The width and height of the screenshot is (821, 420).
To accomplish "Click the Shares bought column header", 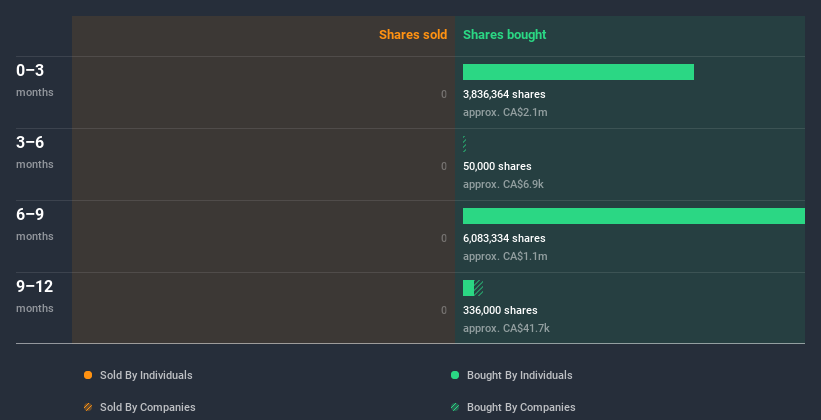I will coord(504,35).
